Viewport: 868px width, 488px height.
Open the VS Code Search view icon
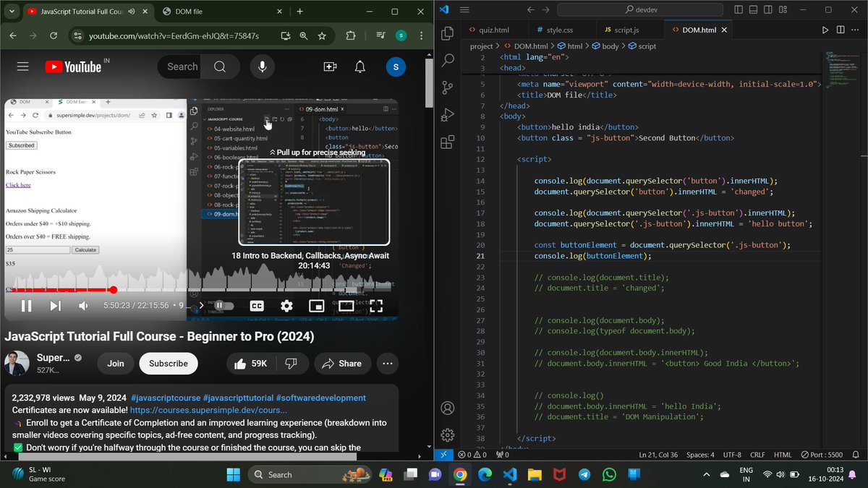coord(447,60)
